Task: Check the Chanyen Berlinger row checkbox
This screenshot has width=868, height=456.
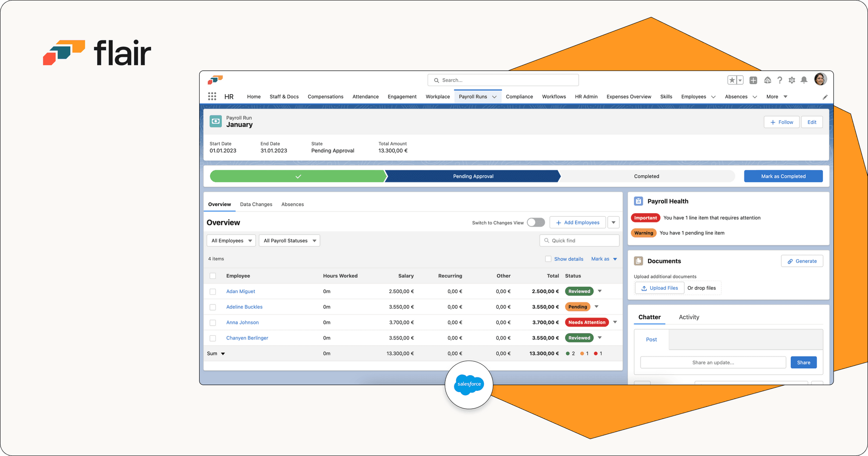Action: (213, 338)
